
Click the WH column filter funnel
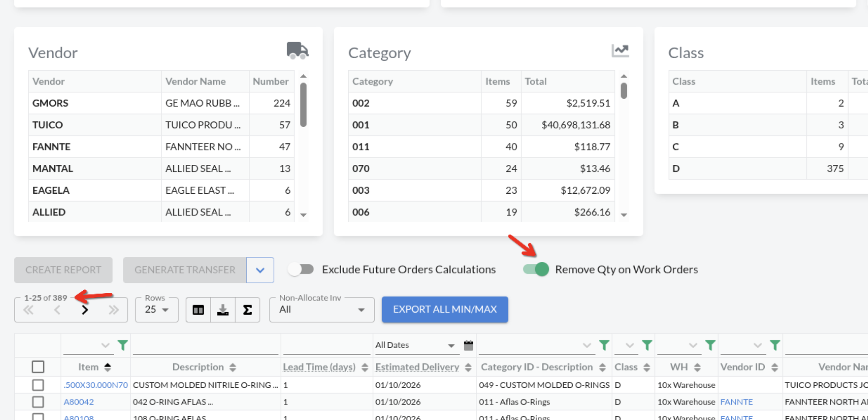tap(710, 346)
